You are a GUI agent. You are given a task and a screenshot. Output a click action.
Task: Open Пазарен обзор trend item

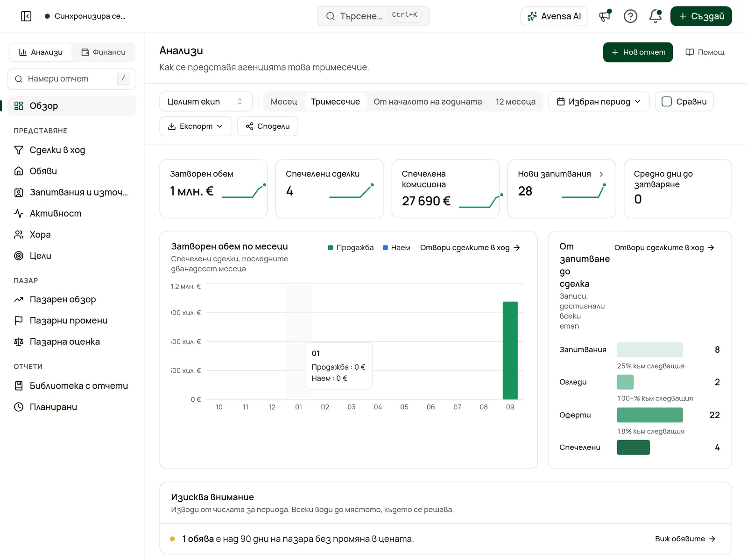tap(72, 300)
